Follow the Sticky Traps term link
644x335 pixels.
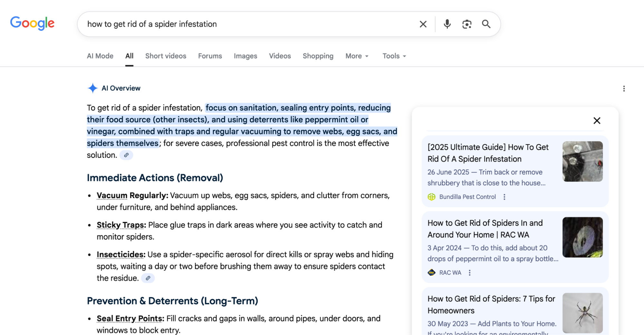121,225
